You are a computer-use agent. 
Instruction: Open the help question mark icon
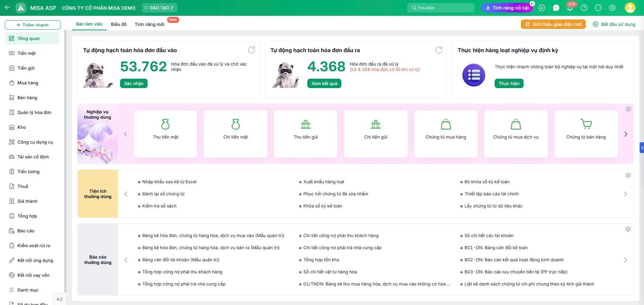[x=584, y=8]
